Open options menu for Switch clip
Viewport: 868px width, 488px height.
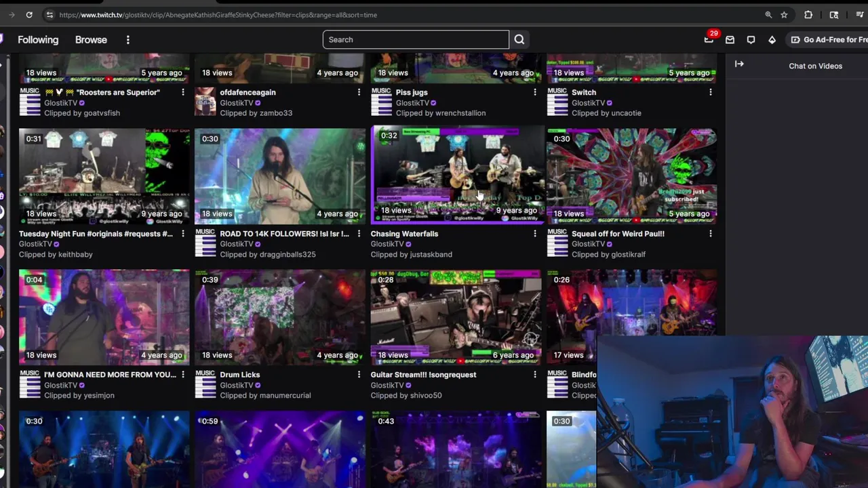710,92
